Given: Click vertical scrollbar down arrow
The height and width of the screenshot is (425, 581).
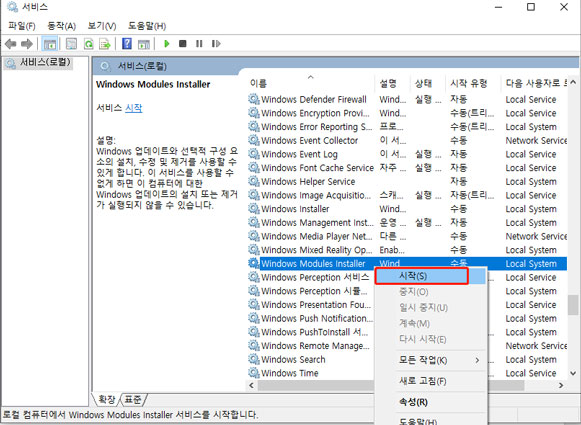Looking at the screenshot, I should pyautogui.click(x=573, y=373).
